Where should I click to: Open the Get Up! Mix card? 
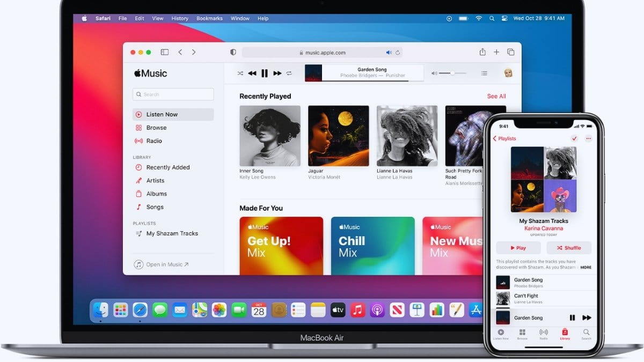[x=281, y=246]
